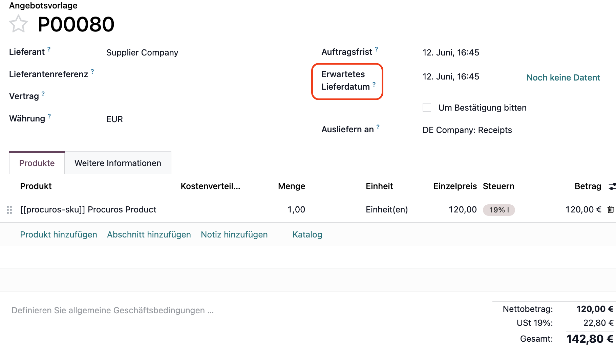Screen dimensions: 616x364
Task: Add a note via Notiz hinzufügen
Action: [234, 234]
